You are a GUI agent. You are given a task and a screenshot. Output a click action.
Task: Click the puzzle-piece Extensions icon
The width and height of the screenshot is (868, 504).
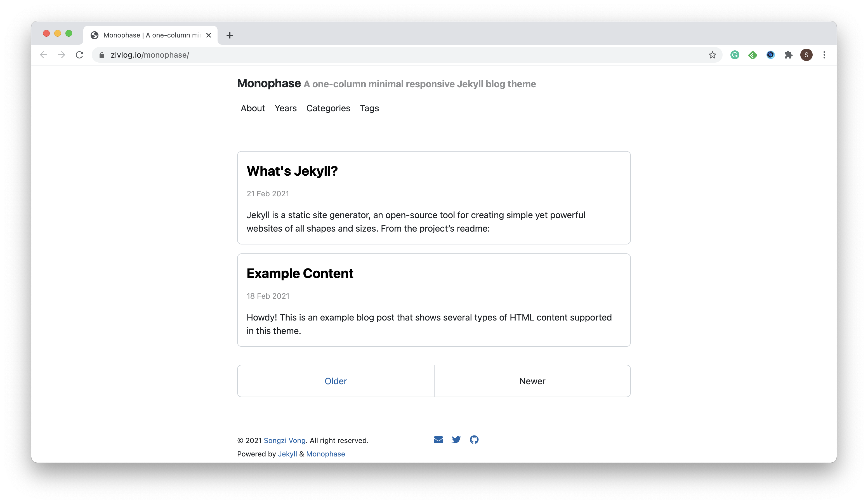coord(788,55)
